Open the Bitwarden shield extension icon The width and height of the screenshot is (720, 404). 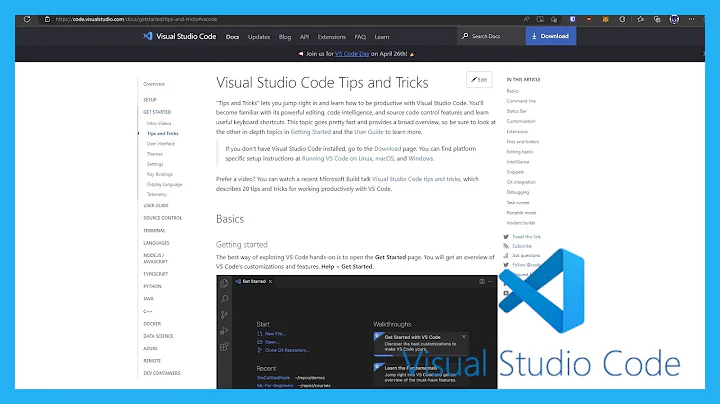(x=573, y=19)
